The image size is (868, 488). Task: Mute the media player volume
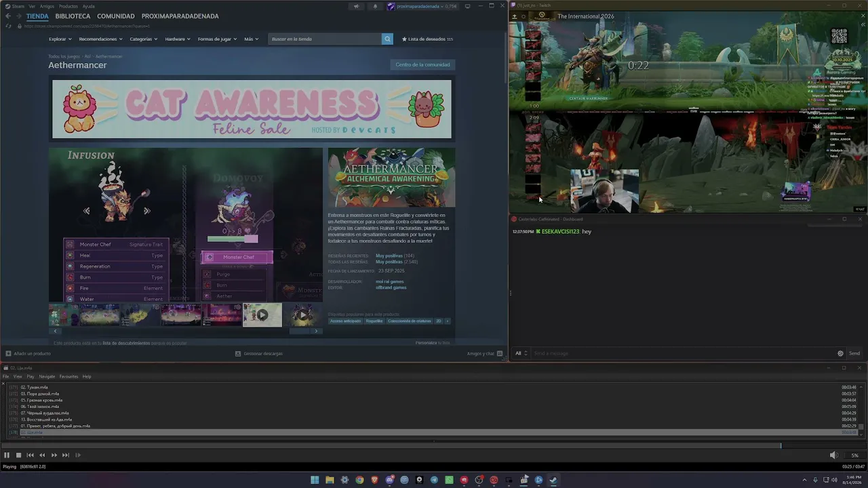click(833, 455)
